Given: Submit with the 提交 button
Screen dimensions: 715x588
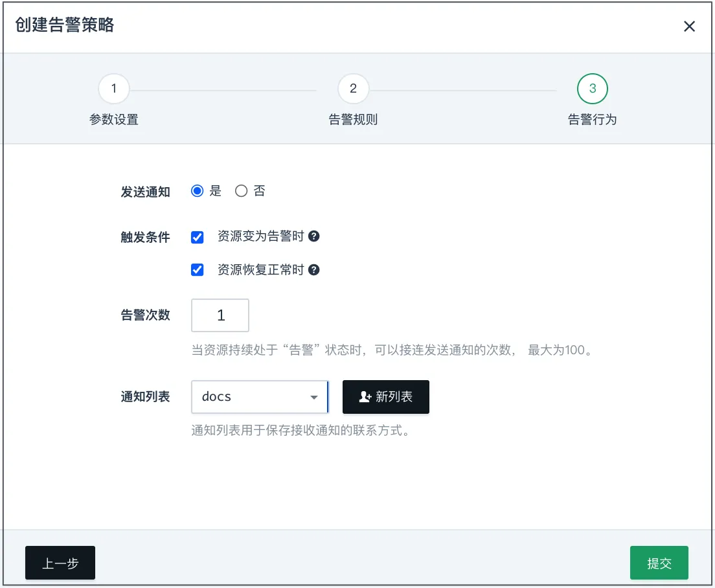Looking at the screenshot, I should point(659,563).
